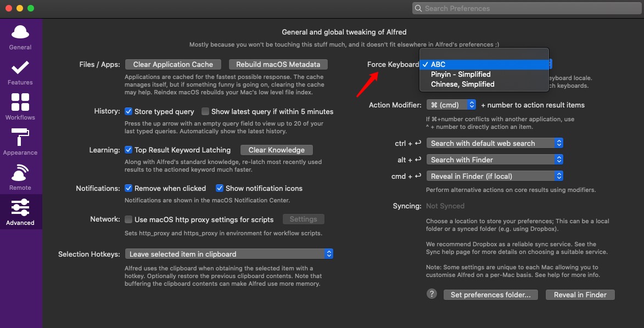Click the green zoom window button
The width and height of the screenshot is (644, 328).
point(31,8)
